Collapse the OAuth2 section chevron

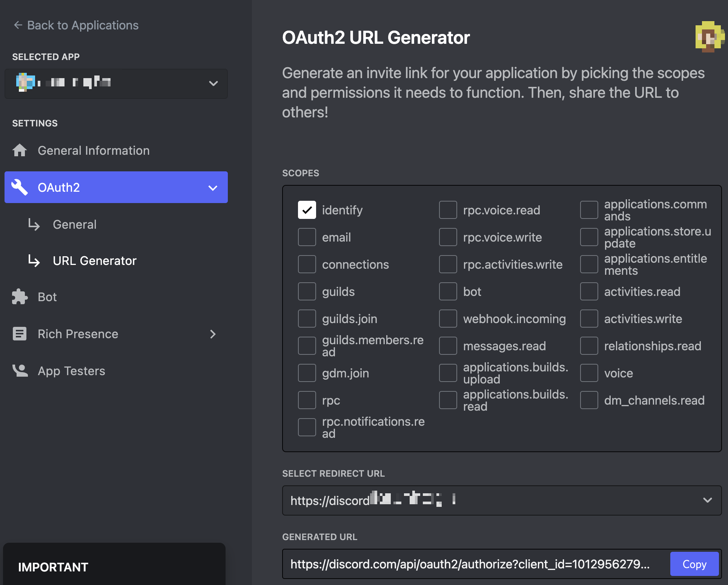(x=213, y=188)
